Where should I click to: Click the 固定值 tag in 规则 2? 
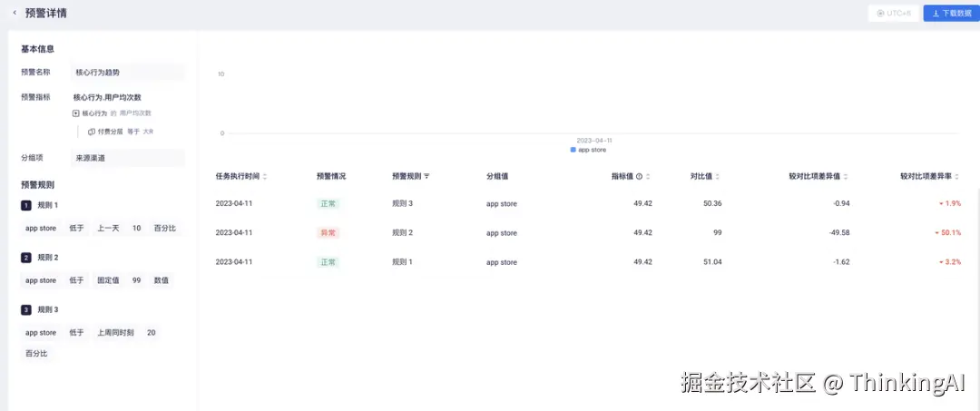point(108,280)
